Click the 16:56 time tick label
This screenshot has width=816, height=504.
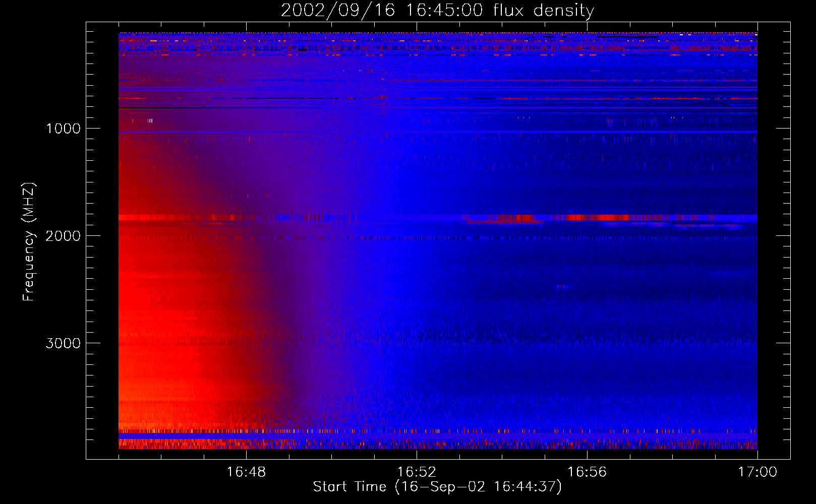point(587,472)
